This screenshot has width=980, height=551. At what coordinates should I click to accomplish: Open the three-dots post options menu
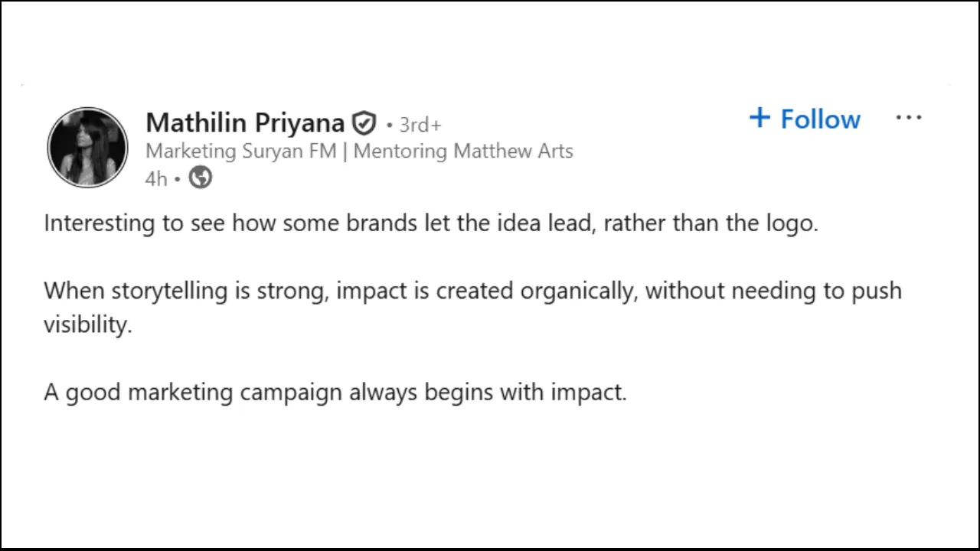click(908, 118)
